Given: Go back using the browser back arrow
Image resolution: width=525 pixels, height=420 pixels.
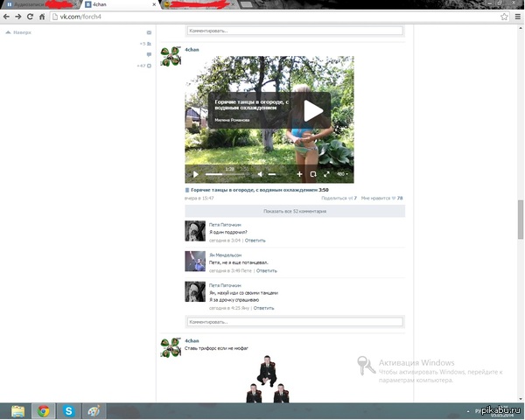Looking at the screenshot, I should click(x=8, y=17).
